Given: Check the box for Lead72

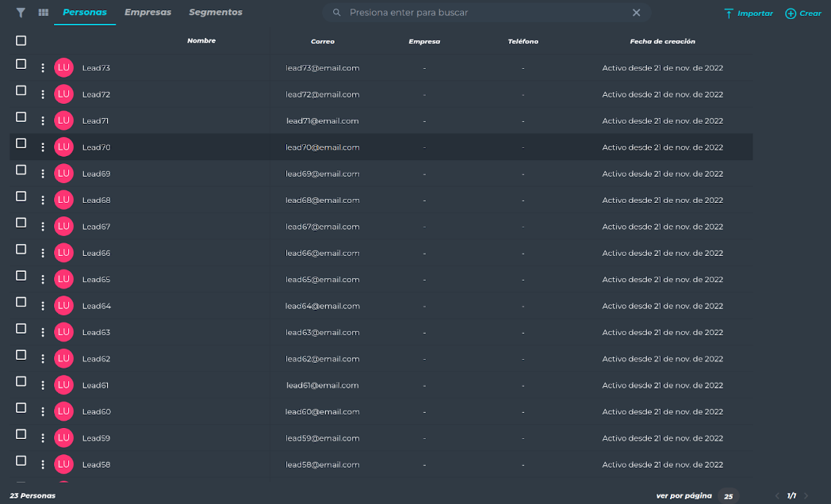Looking at the screenshot, I should [x=21, y=91].
